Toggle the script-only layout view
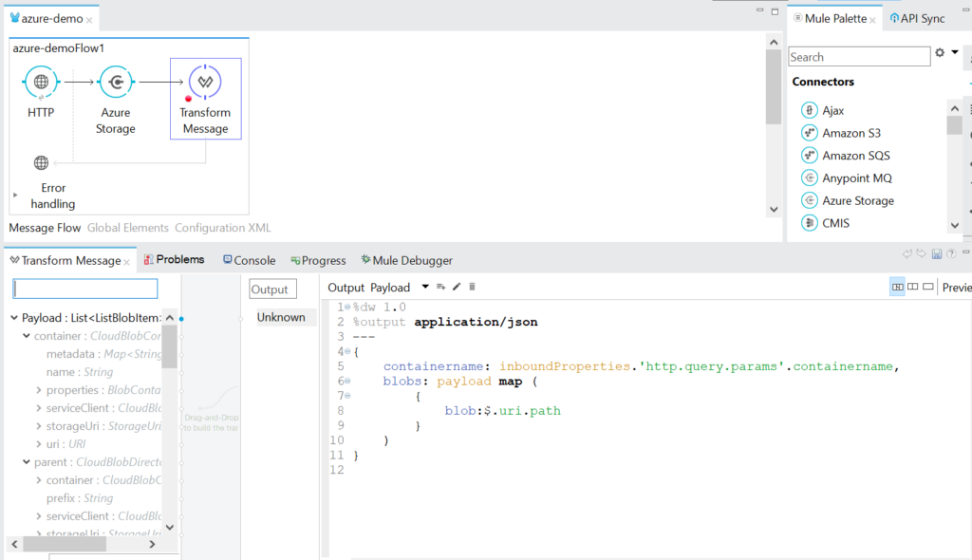 tap(928, 287)
